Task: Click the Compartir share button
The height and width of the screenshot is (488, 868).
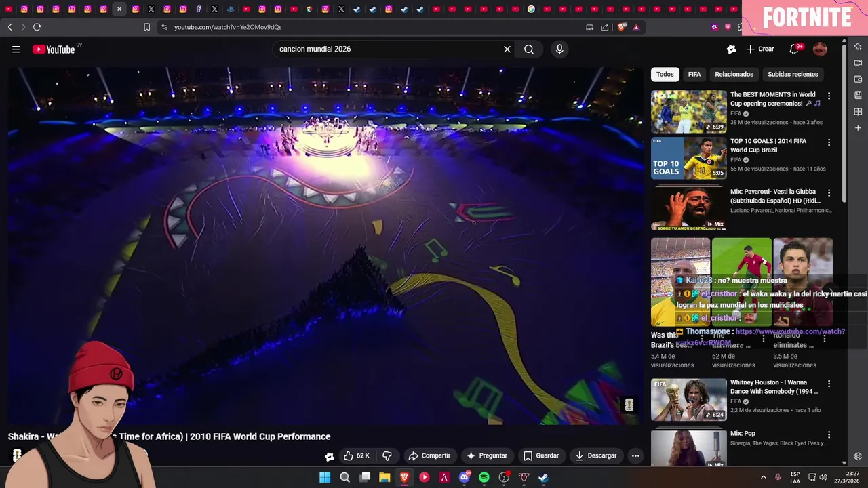Action: pyautogui.click(x=429, y=456)
